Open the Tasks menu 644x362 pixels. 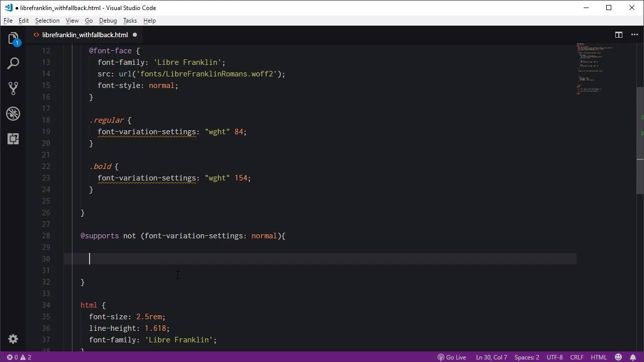[130, 21]
